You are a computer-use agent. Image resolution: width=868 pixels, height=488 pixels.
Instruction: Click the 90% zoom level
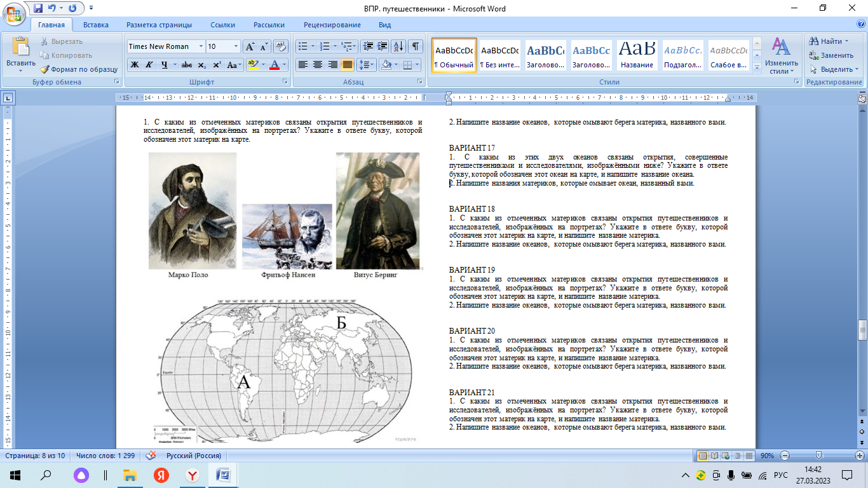767,456
